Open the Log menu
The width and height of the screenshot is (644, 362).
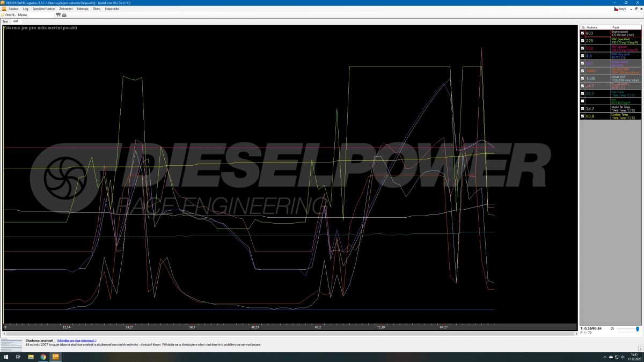(x=25, y=9)
